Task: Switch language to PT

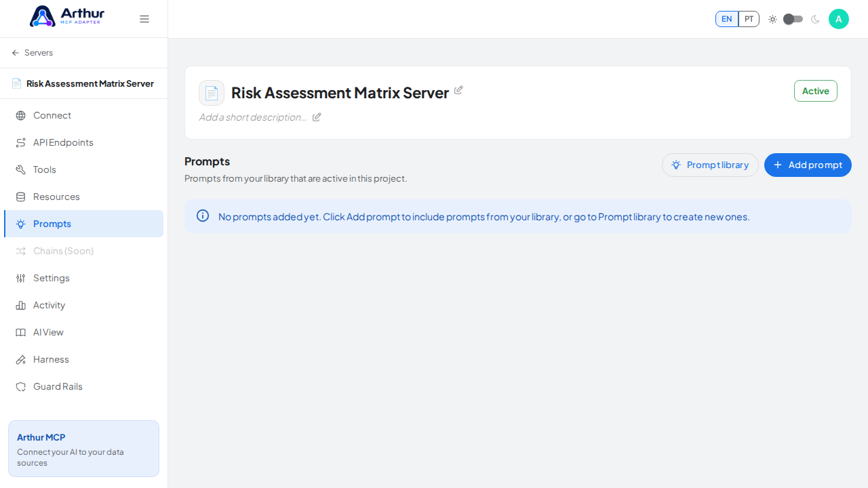Action: [749, 19]
